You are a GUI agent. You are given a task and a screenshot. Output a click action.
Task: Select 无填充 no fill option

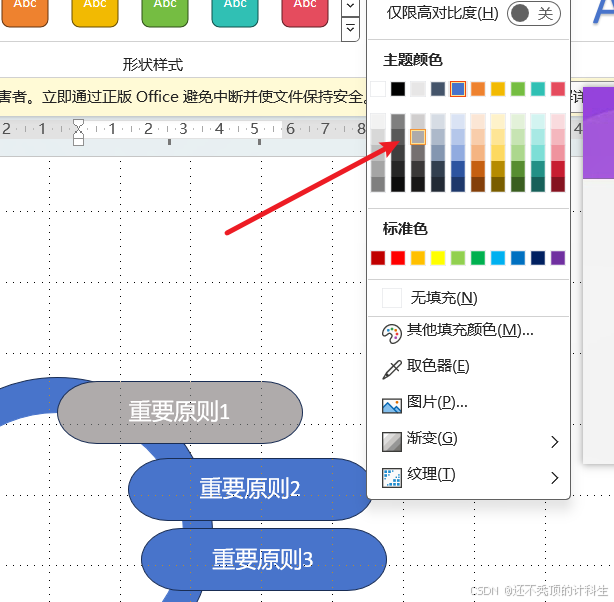(x=468, y=298)
